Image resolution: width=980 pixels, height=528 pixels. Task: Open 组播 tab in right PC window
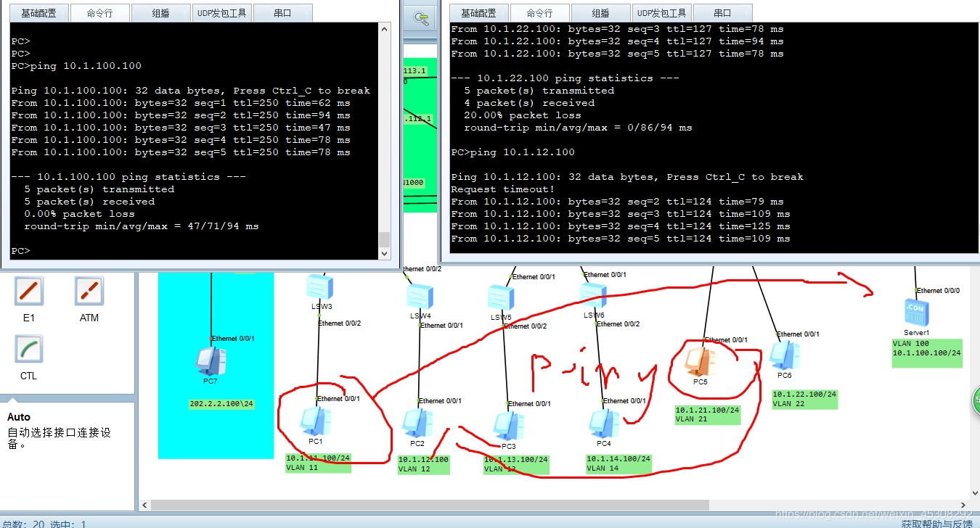pyautogui.click(x=600, y=13)
